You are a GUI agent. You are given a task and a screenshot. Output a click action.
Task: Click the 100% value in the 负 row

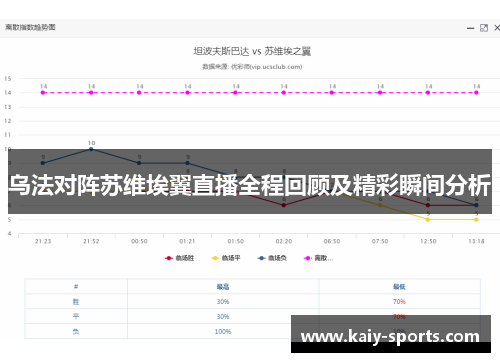click(x=223, y=331)
